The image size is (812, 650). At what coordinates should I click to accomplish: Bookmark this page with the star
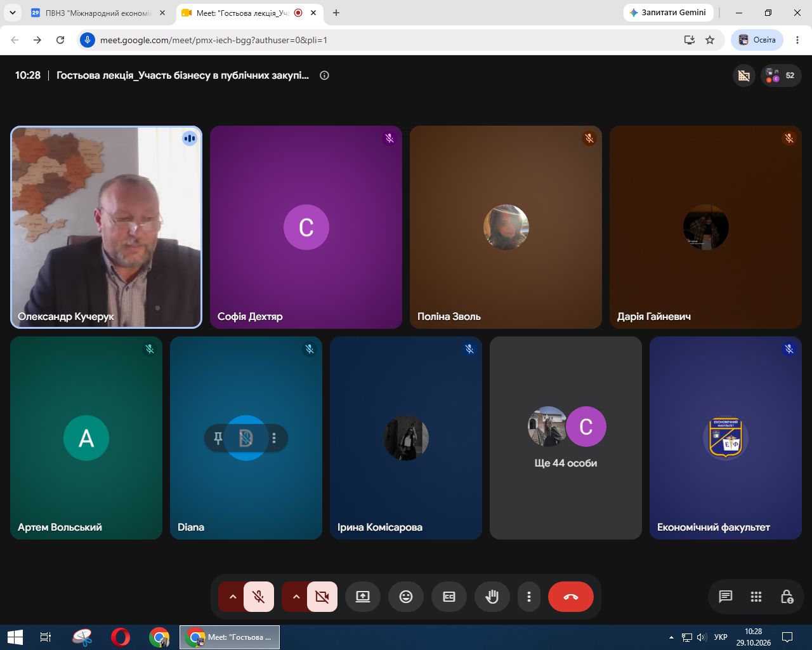[710, 40]
